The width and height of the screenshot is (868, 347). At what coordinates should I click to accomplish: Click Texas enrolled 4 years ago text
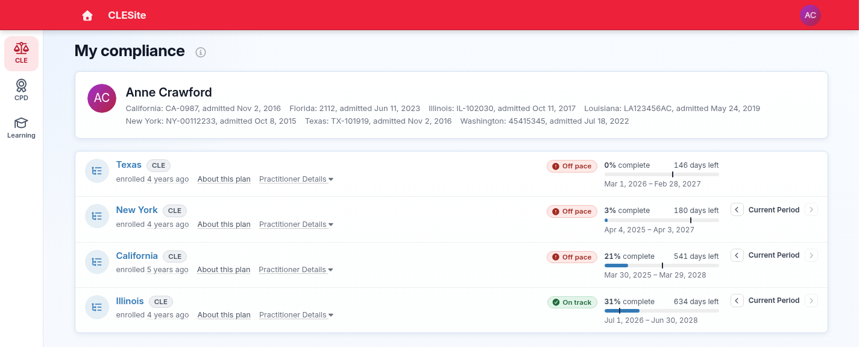pyautogui.click(x=153, y=179)
